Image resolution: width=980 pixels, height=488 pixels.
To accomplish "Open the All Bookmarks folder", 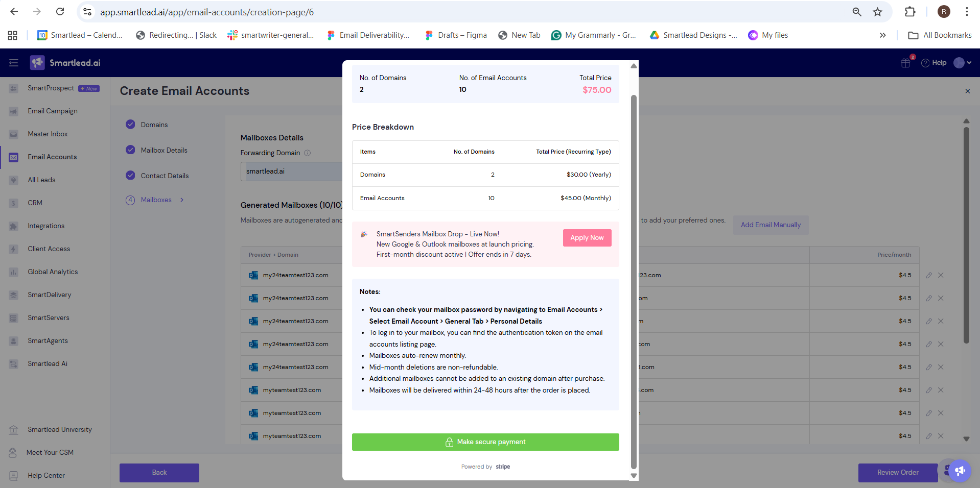I will click(x=940, y=35).
